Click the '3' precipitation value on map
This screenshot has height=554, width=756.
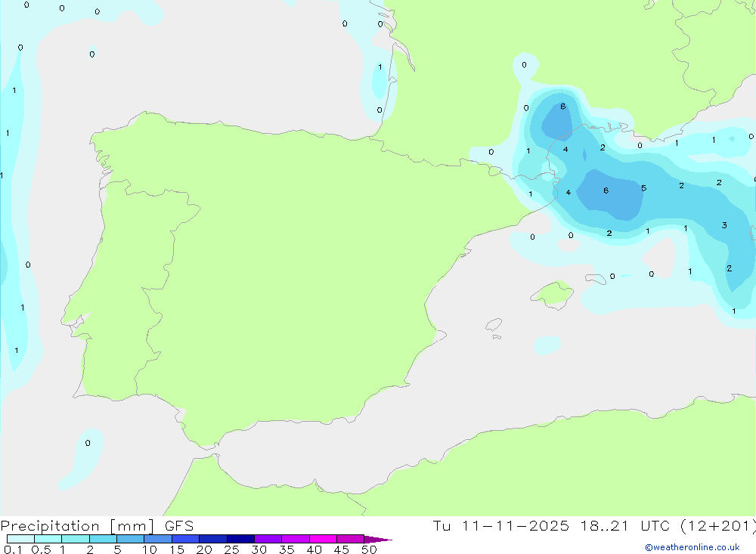click(x=724, y=225)
